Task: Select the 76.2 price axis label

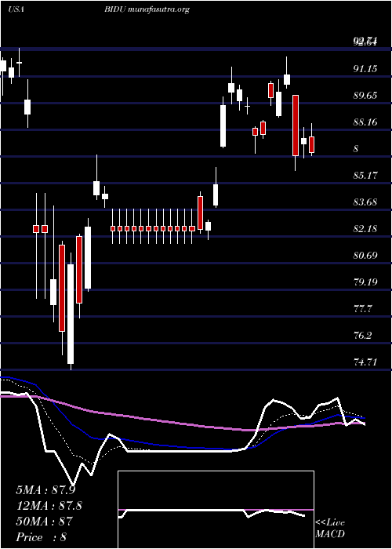Action: coord(362,336)
